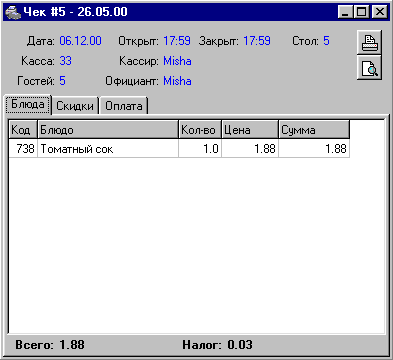Sort by the Код column header

click(x=23, y=130)
